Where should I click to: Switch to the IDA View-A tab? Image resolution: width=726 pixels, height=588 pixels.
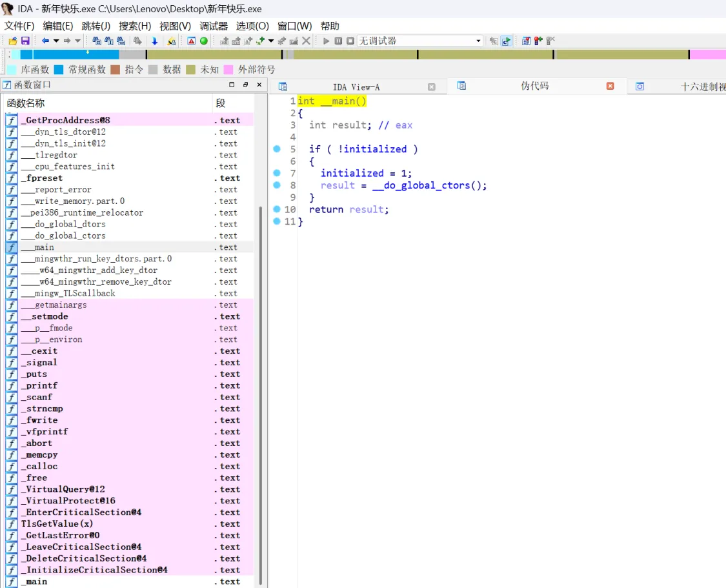click(356, 87)
